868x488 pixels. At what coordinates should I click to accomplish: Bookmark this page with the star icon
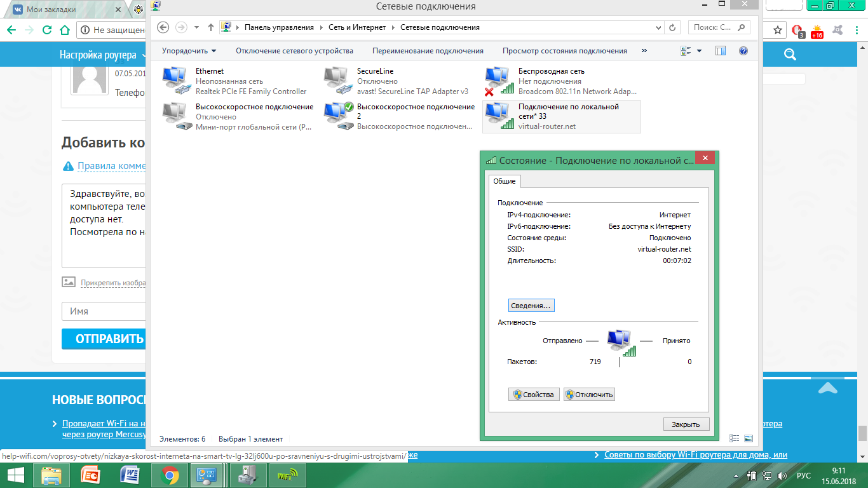pos(777,30)
